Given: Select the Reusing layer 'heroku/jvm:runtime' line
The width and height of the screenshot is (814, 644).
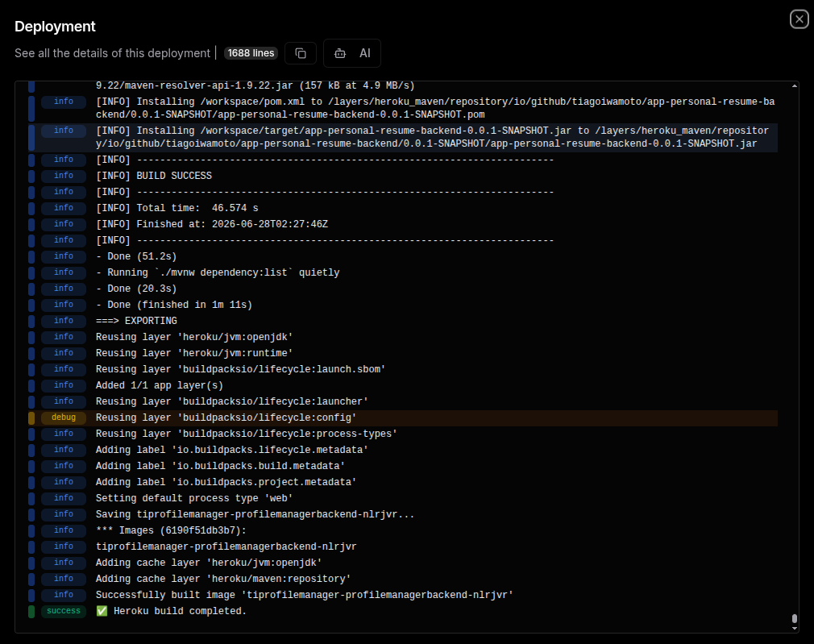Looking at the screenshot, I should 402,353.
